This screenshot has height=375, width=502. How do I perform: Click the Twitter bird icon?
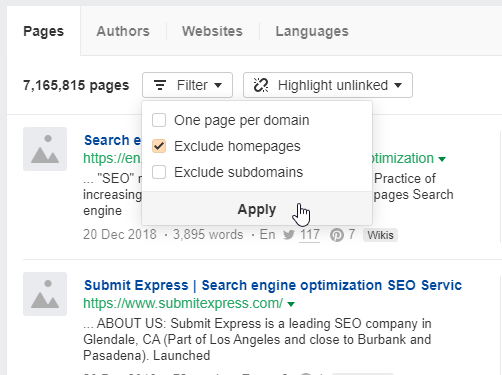click(x=289, y=235)
